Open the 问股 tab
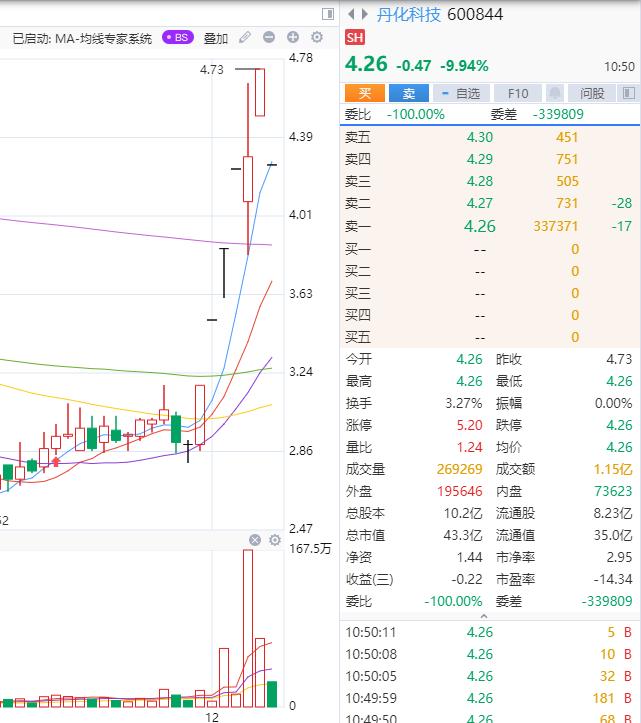This screenshot has width=641, height=723. point(592,93)
